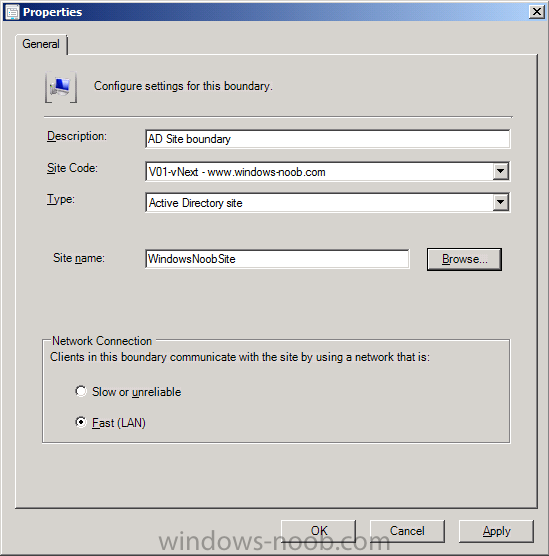Focus the Site name field WindowsNoobSite

click(x=277, y=259)
